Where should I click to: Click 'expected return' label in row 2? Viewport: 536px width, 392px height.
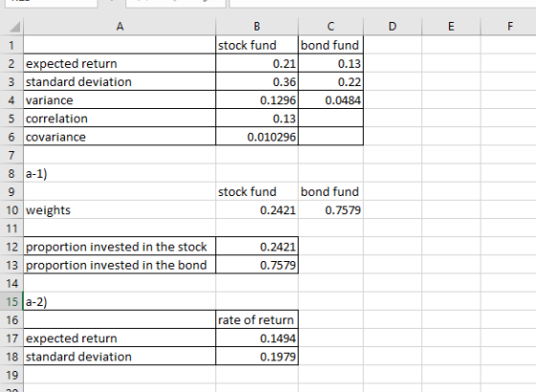click(120, 63)
